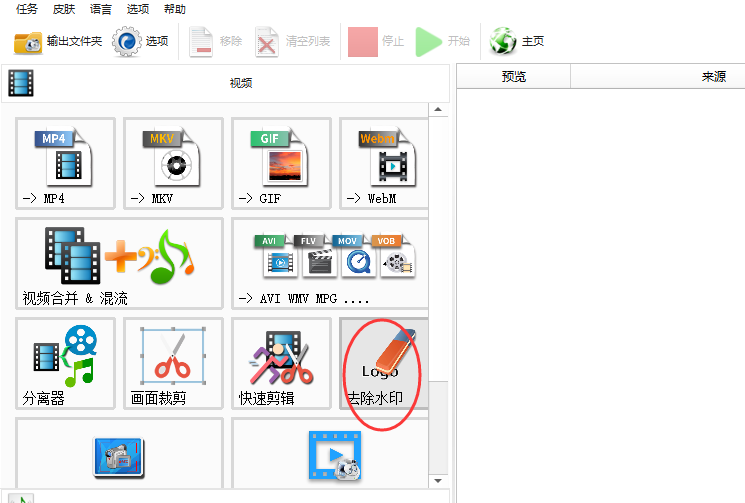This screenshot has width=745, height=503.
Task: Click the blue video player tile
Action: (330, 453)
